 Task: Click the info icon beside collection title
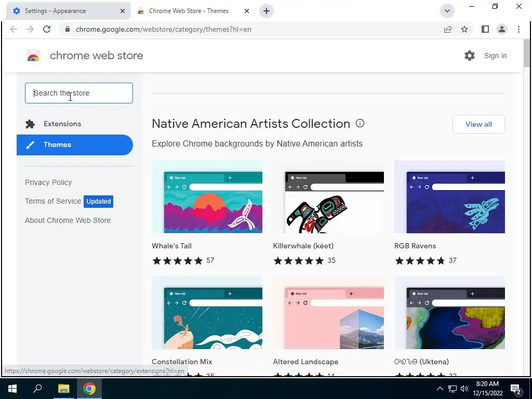click(x=360, y=123)
